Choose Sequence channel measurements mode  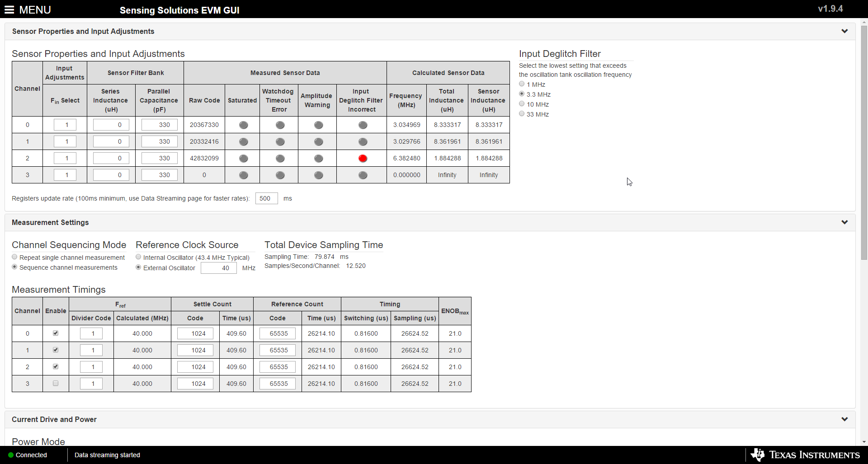(x=14, y=267)
